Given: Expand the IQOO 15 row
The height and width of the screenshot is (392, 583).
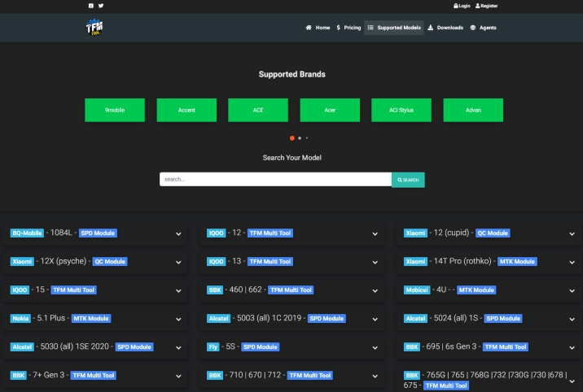Looking at the screenshot, I should tap(95, 290).
